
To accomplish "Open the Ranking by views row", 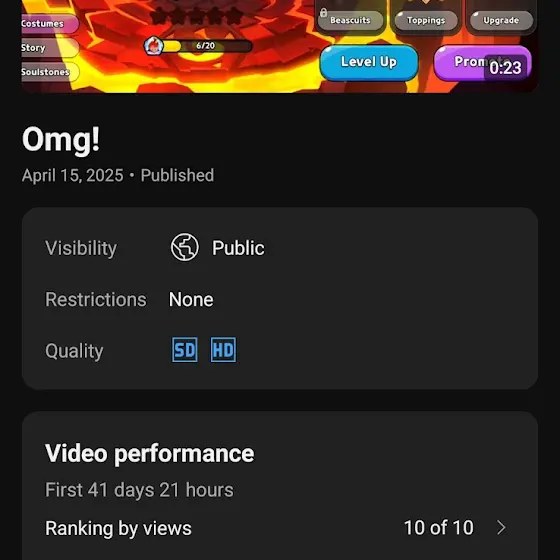I will [x=280, y=528].
